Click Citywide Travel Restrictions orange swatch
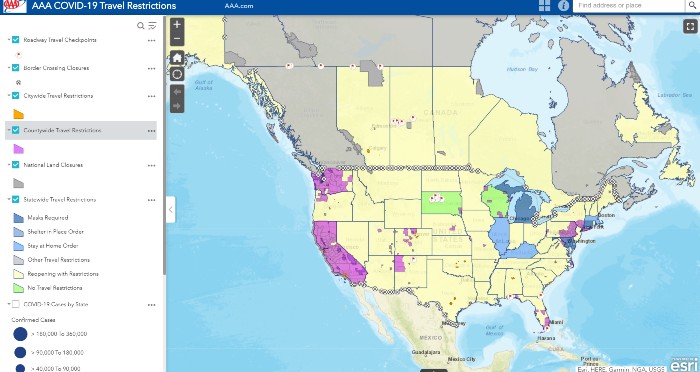The height and width of the screenshot is (372, 700). click(18, 114)
